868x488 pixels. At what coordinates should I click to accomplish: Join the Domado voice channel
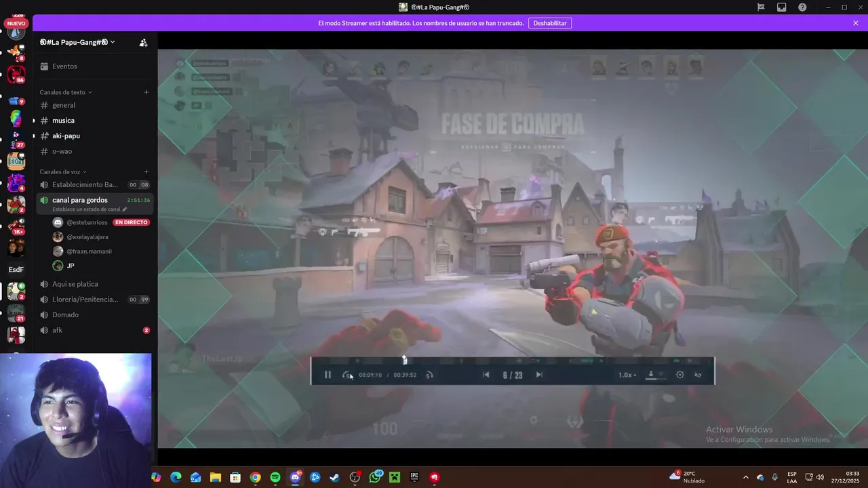click(x=95, y=314)
